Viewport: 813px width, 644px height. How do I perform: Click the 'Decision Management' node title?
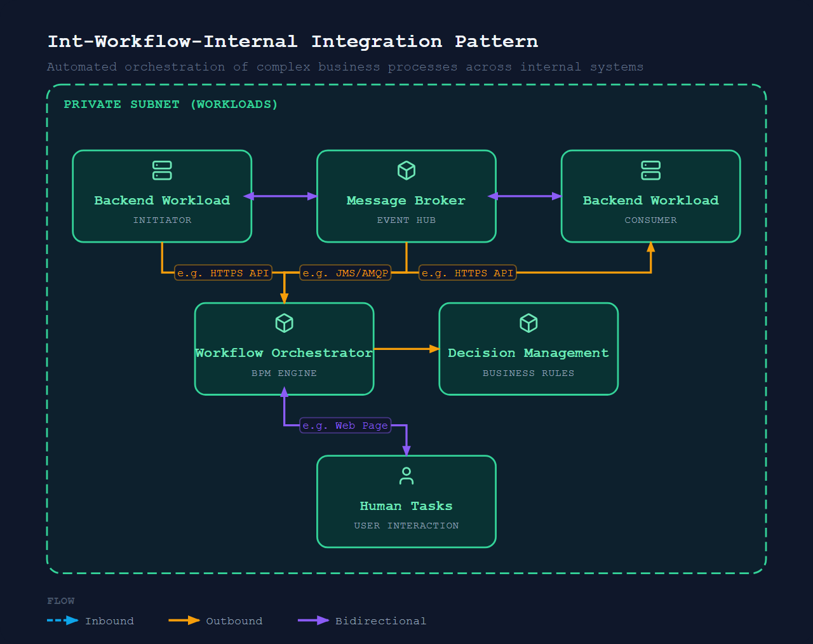[x=528, y=353]
